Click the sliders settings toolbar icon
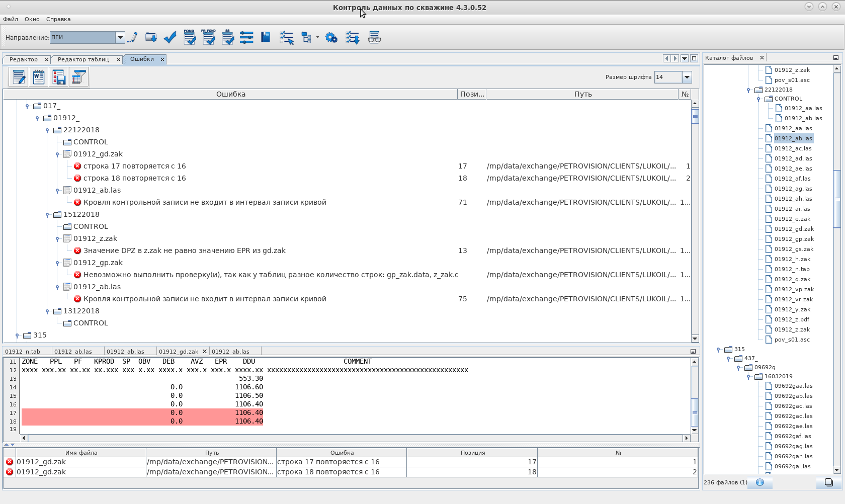The image size is (845, 504). [246, 37]
